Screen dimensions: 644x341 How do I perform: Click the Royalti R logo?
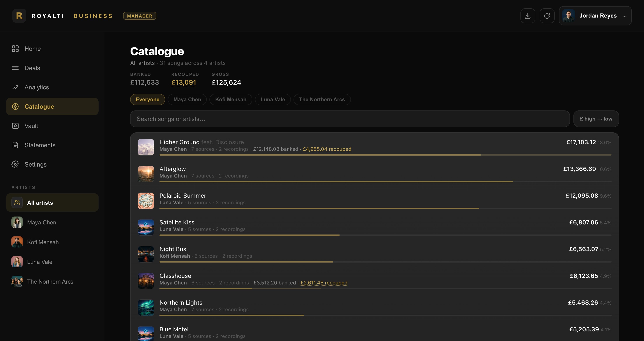pos(19,16)
